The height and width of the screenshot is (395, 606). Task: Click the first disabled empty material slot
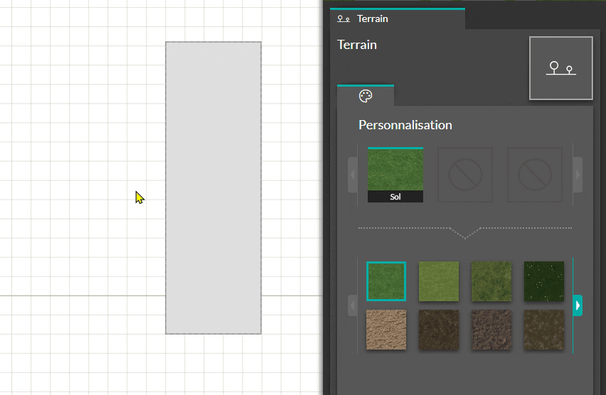pos(465,175)
